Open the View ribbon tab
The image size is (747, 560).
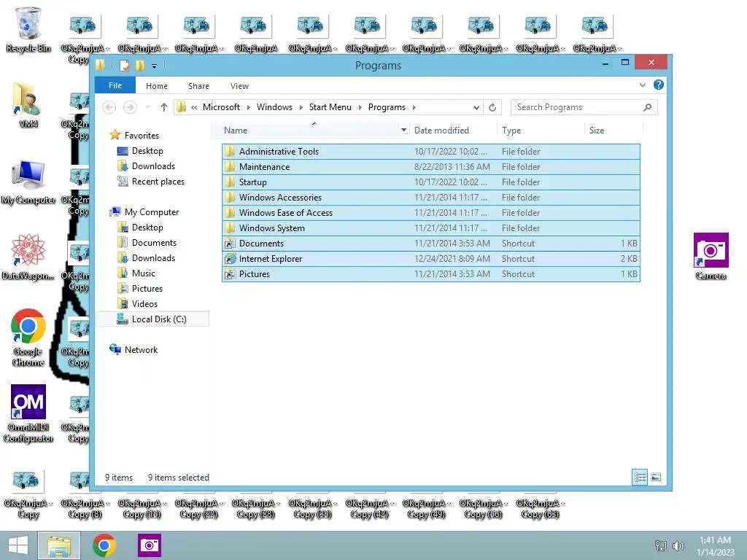click(x=239, y=86)
